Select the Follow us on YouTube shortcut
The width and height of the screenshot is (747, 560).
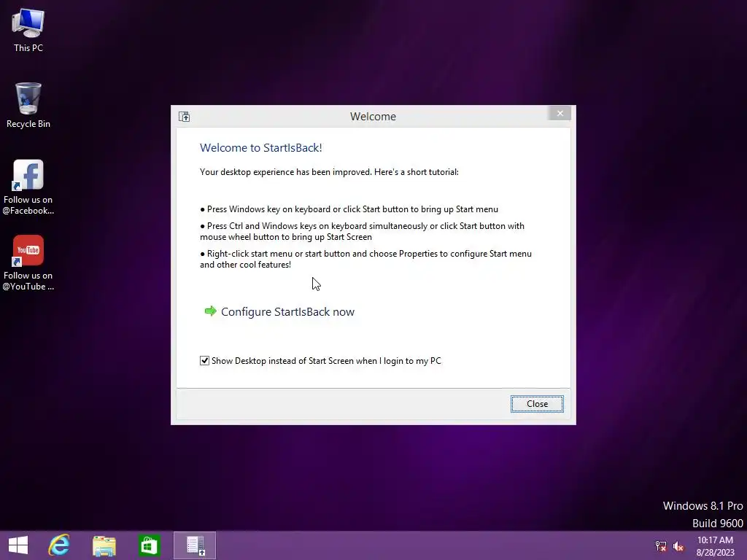(x=28, y=262)
